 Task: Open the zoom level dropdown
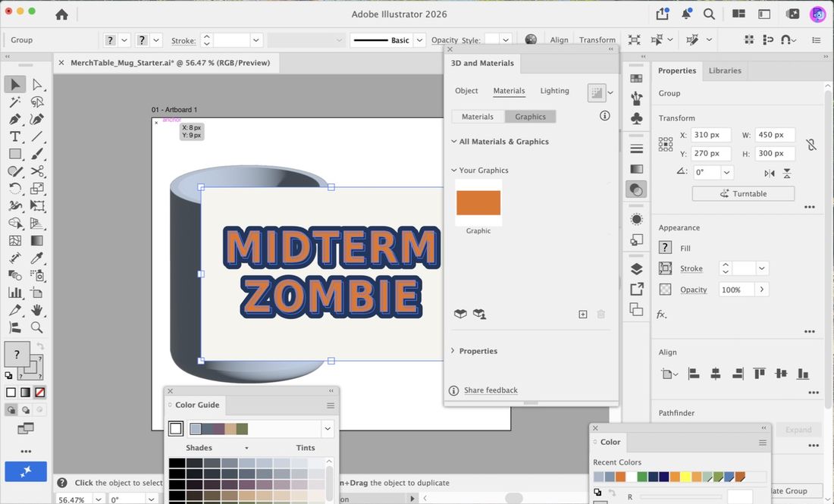(99, 499)
